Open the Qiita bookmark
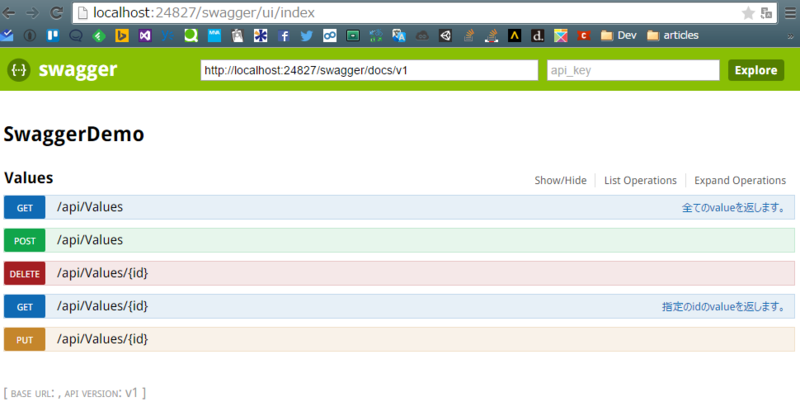 pos(191,35)
